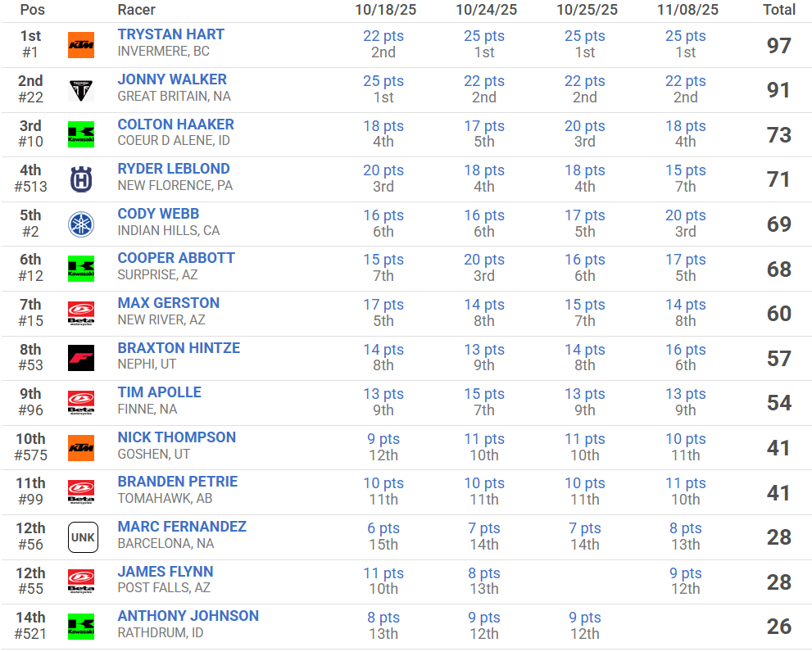Click Branden Petrie's name link
Image resolution: width=812 pixels, height=652 pixels.
177,482
